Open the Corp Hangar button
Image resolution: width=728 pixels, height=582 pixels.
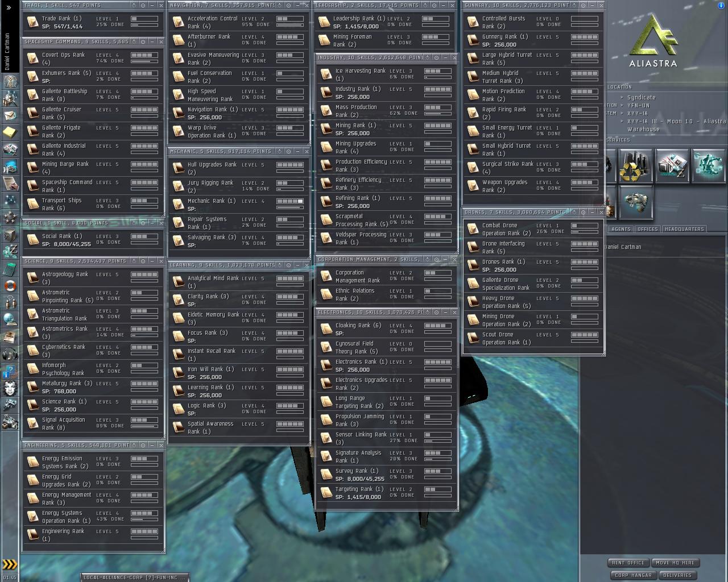pyautogui.click(x=633, y=575)
